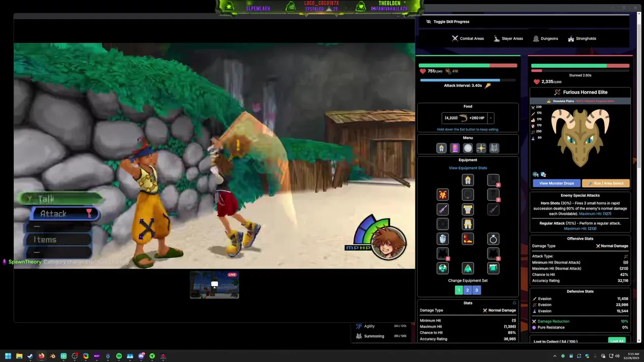644x362 pixels.
Task: Open the helmet equipment slot
Action: click(468, 180)
